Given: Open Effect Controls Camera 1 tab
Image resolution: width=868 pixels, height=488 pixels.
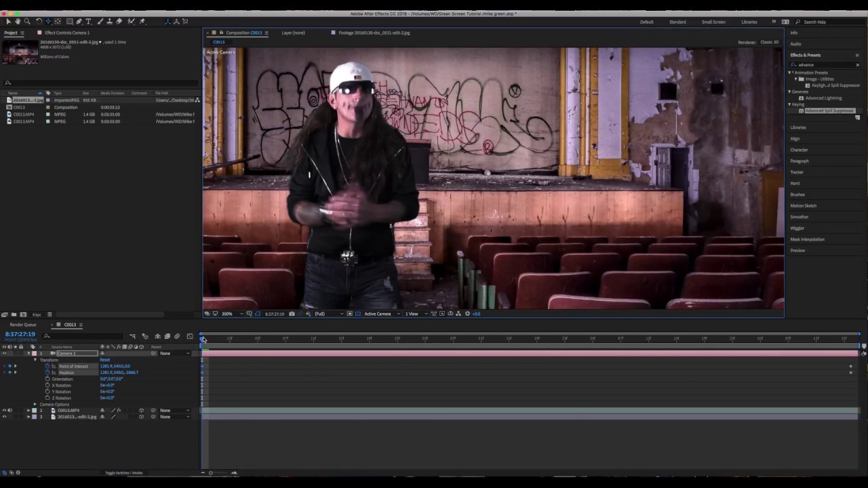Looking at the screenshot, I should coord(66,33).
